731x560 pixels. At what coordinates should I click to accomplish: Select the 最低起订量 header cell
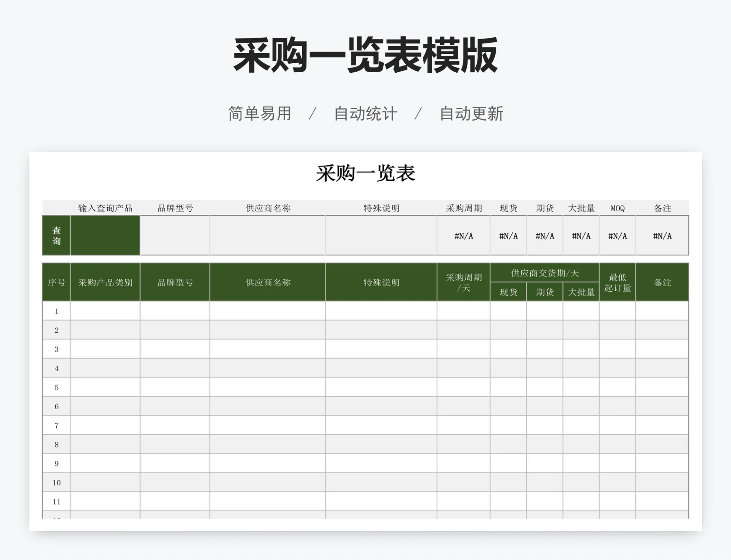pos(617,282)
